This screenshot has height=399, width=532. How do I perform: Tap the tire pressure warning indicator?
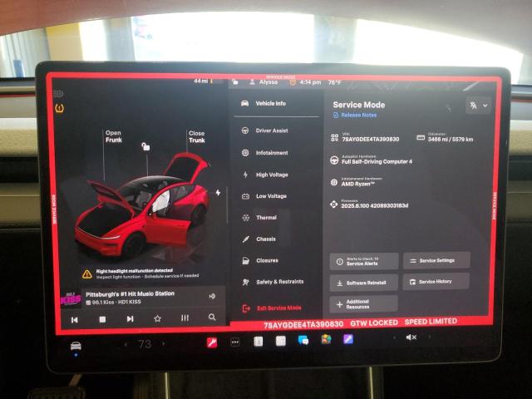point(59,108)
